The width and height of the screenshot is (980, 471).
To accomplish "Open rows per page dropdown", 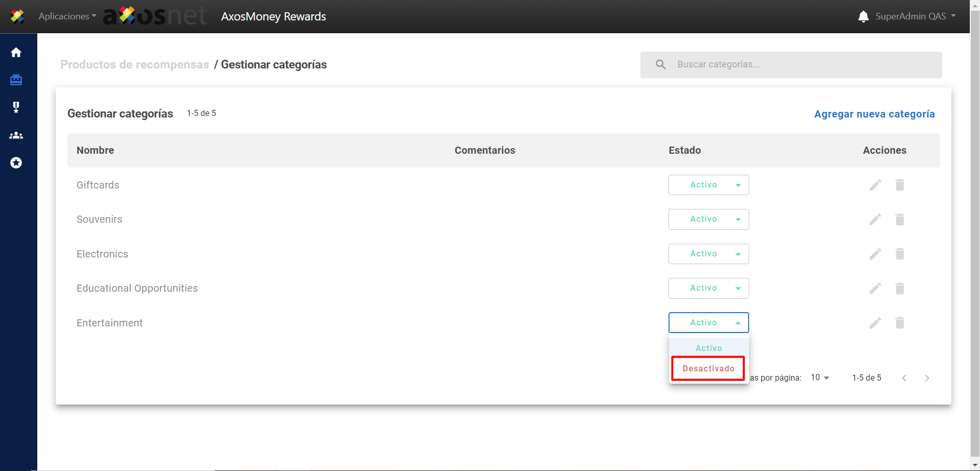I will pos(820,378).
